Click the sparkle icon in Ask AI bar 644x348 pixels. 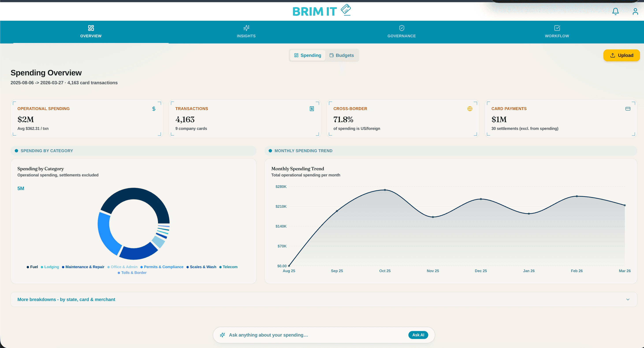pyautogui.click(x=222, y=335)
